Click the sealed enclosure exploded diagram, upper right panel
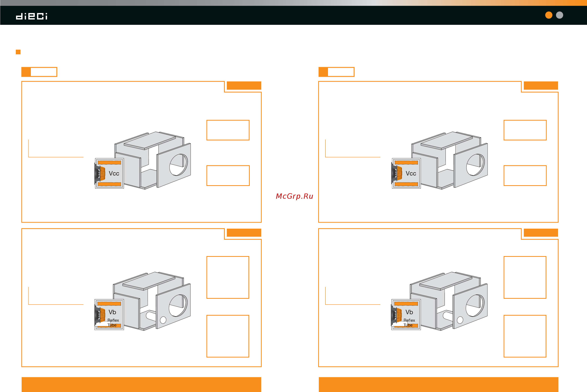 pos(450,160)
